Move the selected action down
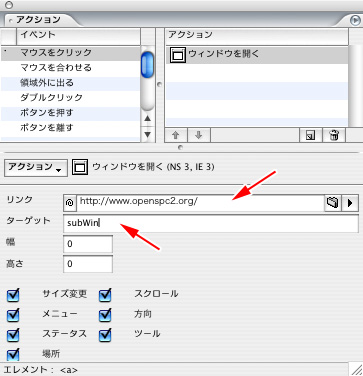Screen dimensions: 363x376 199,135
